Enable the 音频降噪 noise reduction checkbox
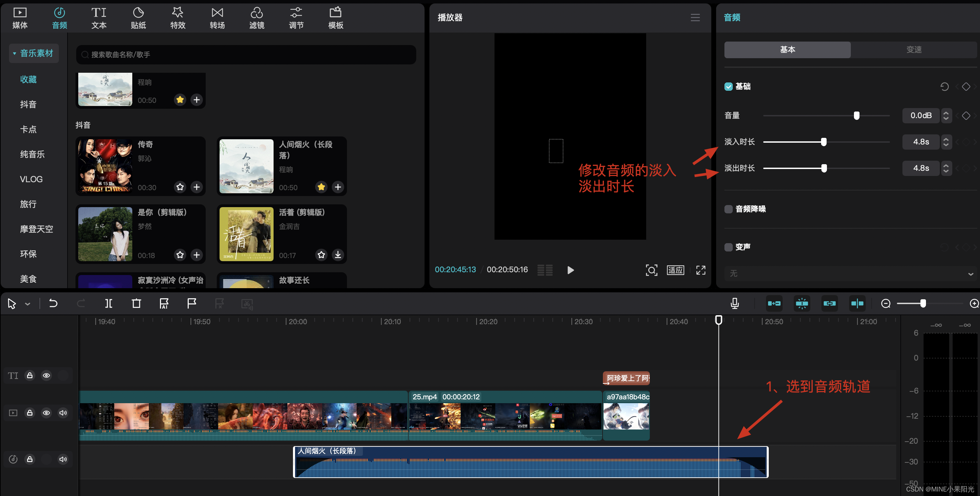This screenshot has height=496, width=980. point(728,209)
